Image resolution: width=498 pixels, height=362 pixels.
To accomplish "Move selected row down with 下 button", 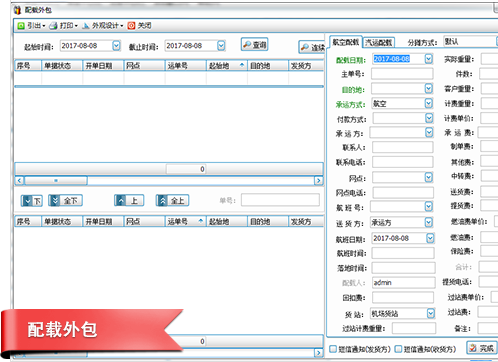I will click(32, 201).
